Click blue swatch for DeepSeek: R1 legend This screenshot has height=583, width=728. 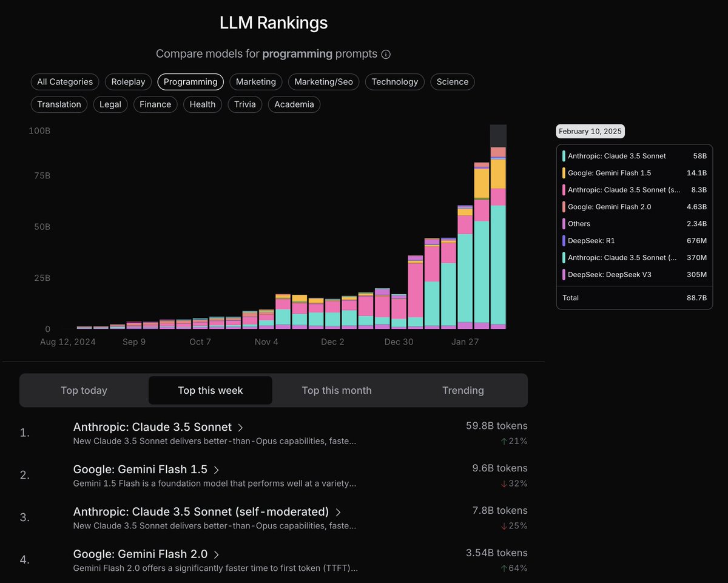point(564,241)
